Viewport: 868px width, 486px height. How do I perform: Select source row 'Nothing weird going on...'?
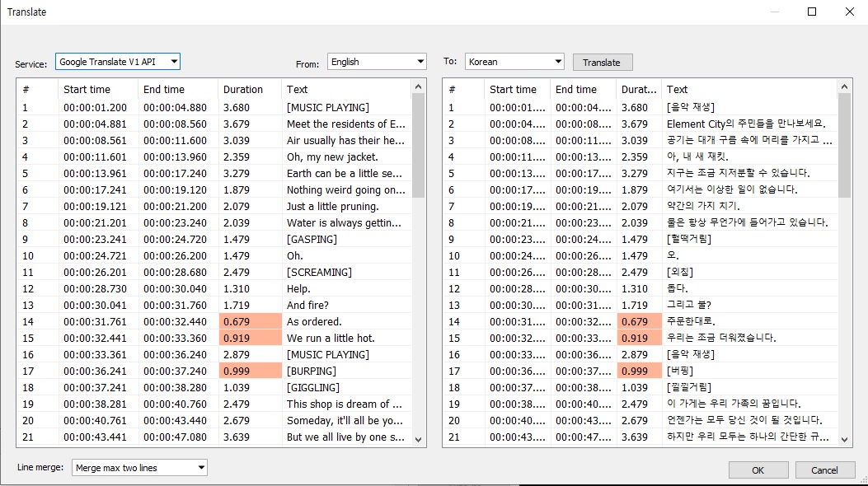[214, 189]
